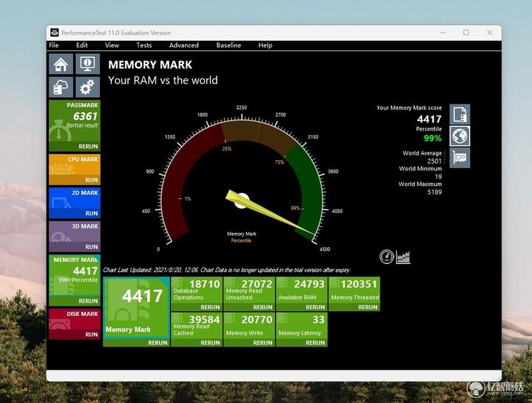Select the world comparison globe icon
Screen dimensions: 532x403
[460, 136]
